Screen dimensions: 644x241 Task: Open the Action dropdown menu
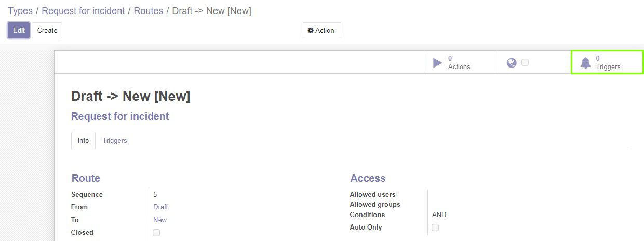(322, 31)
